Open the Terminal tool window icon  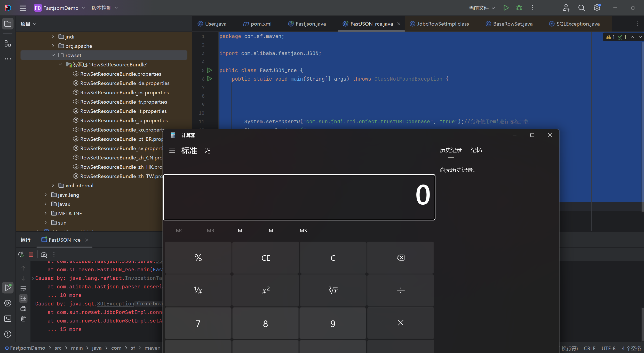click(x=8, y=319)
